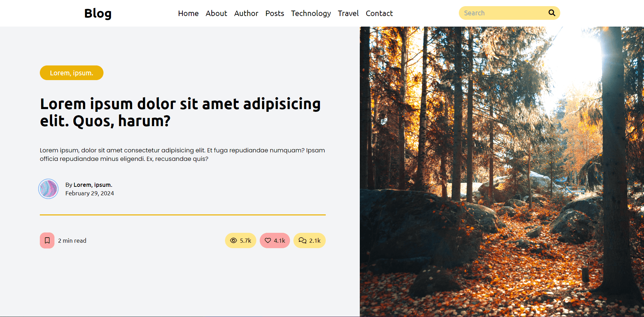This screenshot has width=644, height=317.
Task: Click the comments bubble icon
Action: pyautogui.click(x=302, y=240)
